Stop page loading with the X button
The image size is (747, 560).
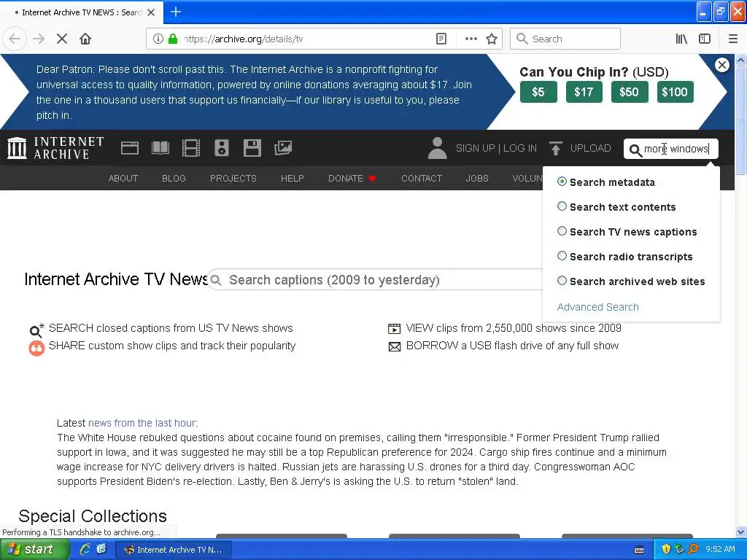tap(62, 39)
